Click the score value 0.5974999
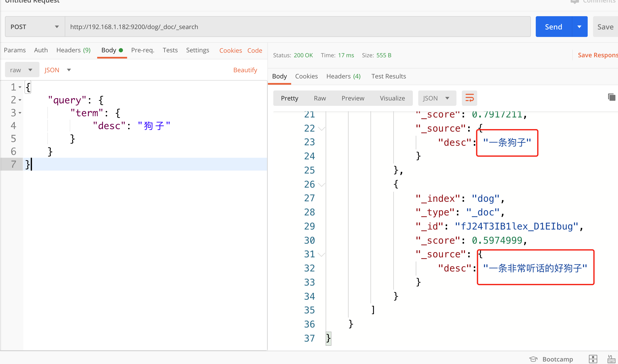 [x=497, y=240]
